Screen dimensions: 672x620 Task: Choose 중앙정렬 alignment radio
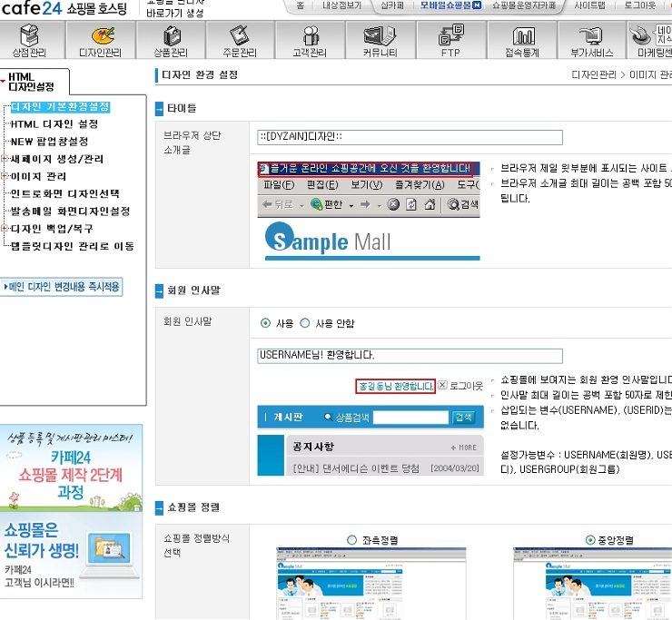pos(590,540)
